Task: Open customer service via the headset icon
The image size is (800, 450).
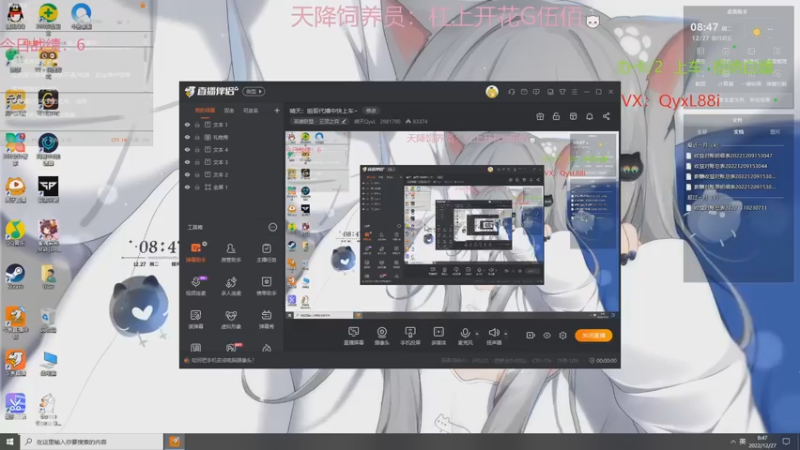Action: click(511, 92)
